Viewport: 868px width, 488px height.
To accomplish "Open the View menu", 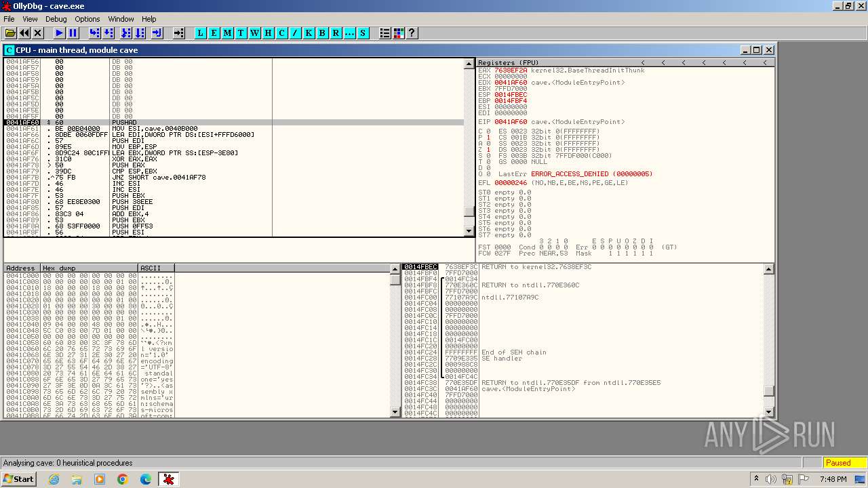I will [30, 19].
